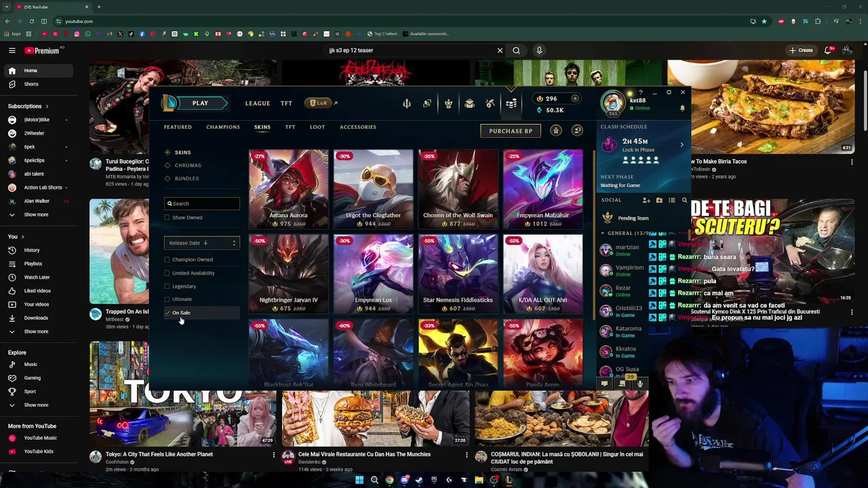This screenshot has height=488, width=868.
Task: Toggle the Limited Availability checkbox
Action: pyautogui.click(x=167, y=273)
